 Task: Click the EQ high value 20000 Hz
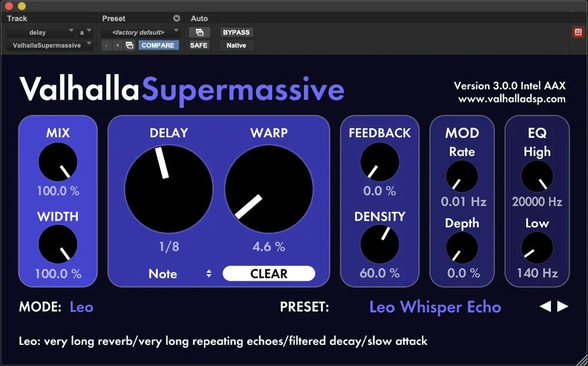pos(537,202)
